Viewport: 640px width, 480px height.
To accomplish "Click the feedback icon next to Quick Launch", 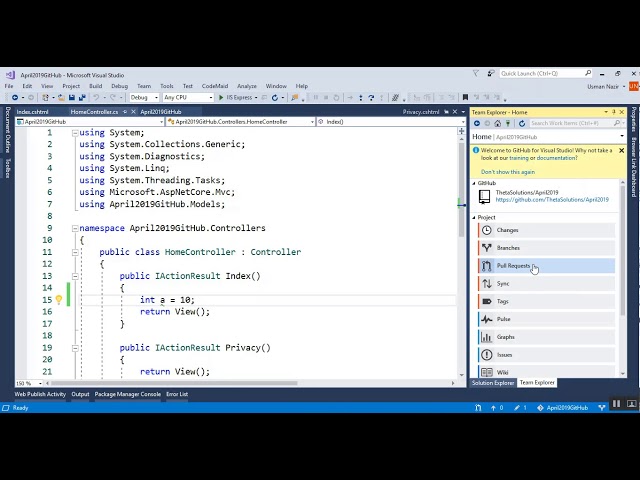I will (491, 73).
